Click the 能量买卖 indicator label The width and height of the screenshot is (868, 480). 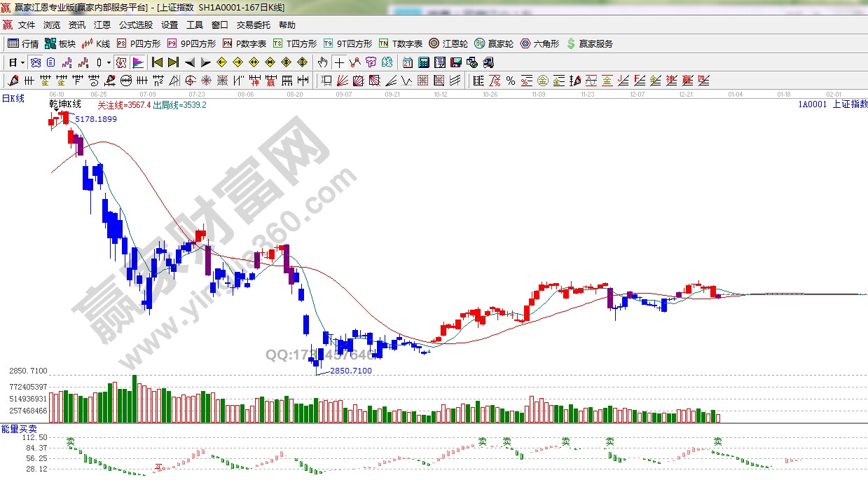19,428
